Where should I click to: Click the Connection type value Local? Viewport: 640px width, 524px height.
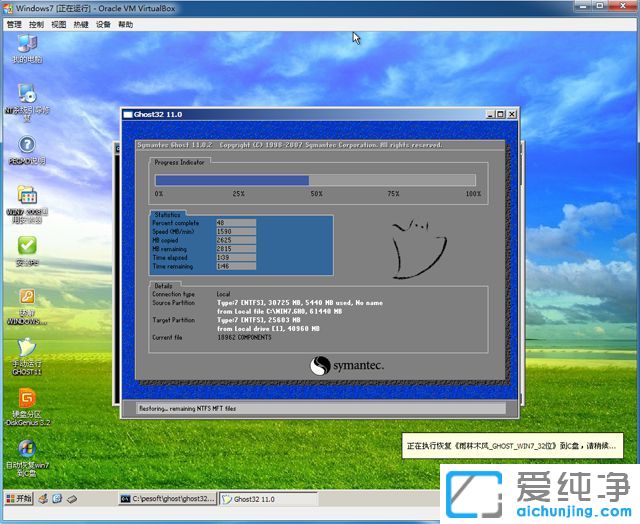click(223, 294)
